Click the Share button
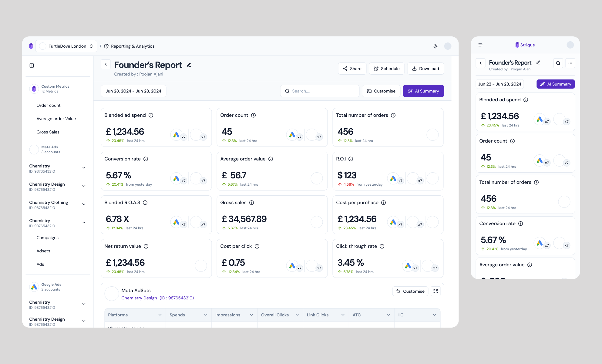 352,69
